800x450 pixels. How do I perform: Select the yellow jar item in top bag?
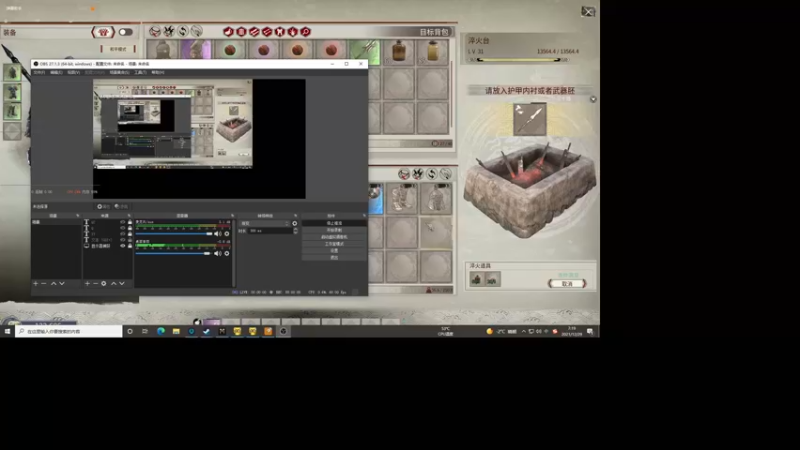433,52
